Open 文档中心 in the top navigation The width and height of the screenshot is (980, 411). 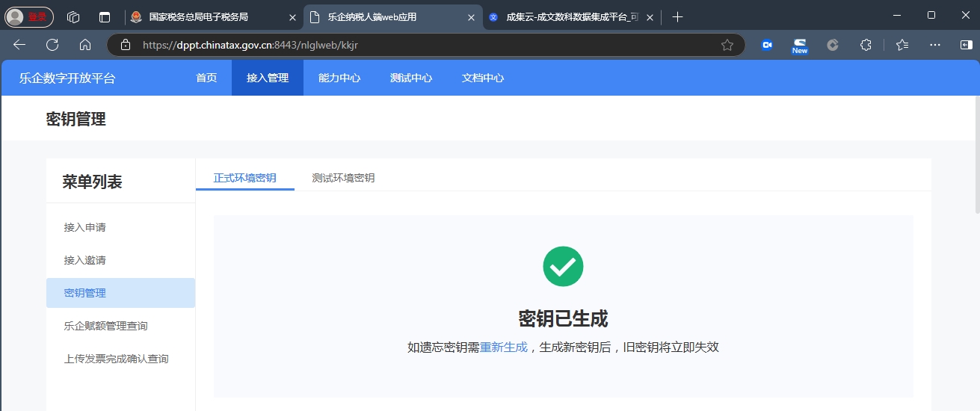(482, 78)
